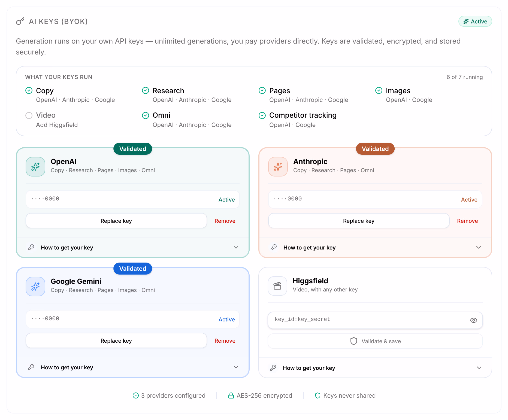The image size is (508, 420).
Task: Expand OpenAI How to get your key
Action: click(133, 247)
